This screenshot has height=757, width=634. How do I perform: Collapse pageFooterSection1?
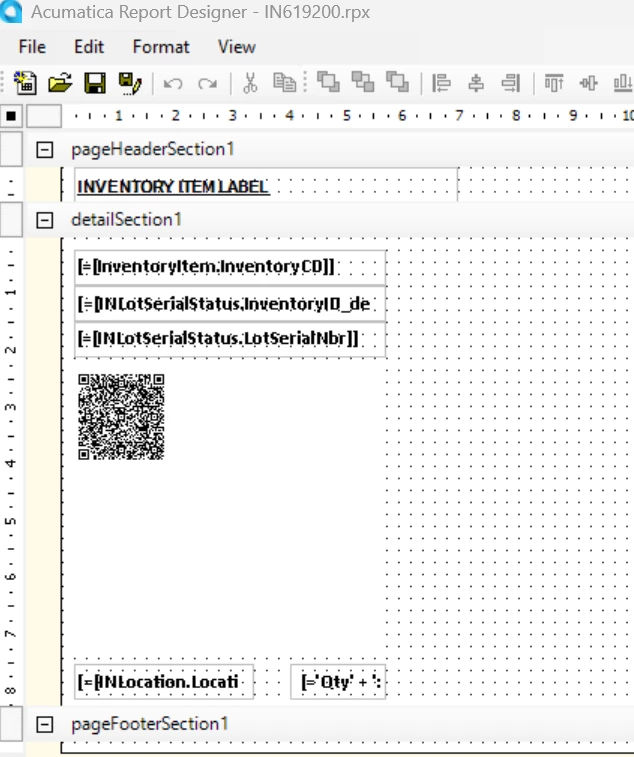click(44, 724)
